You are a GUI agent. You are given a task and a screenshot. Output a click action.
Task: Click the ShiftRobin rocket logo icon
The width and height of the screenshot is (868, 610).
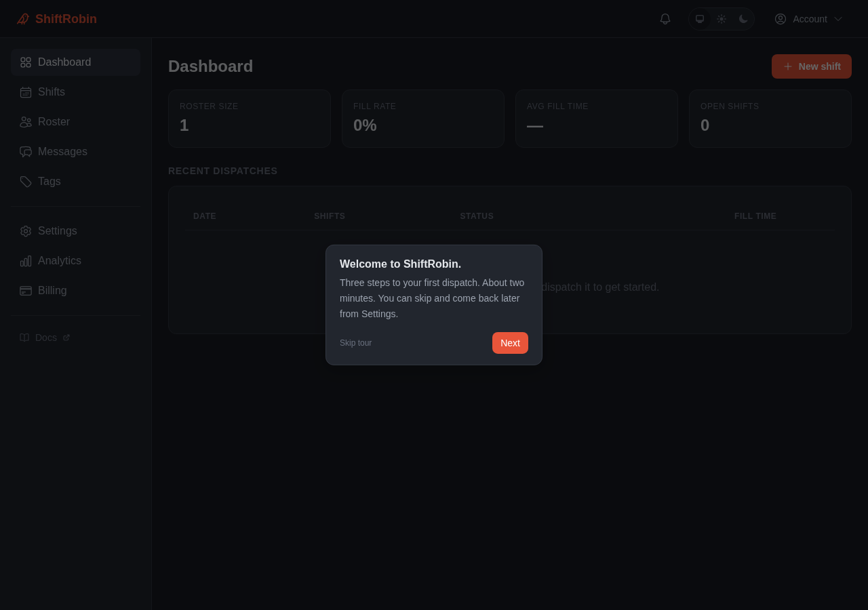(x=23, y=19)
